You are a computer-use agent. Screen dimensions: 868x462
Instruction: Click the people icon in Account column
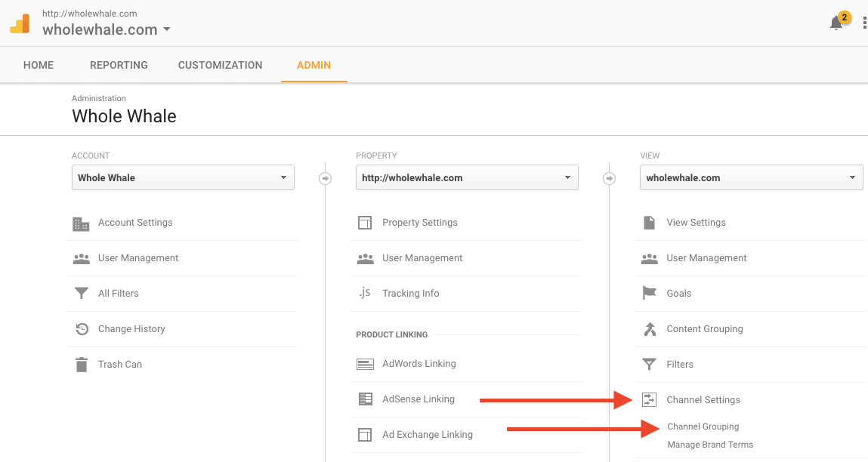coord(81,258)
